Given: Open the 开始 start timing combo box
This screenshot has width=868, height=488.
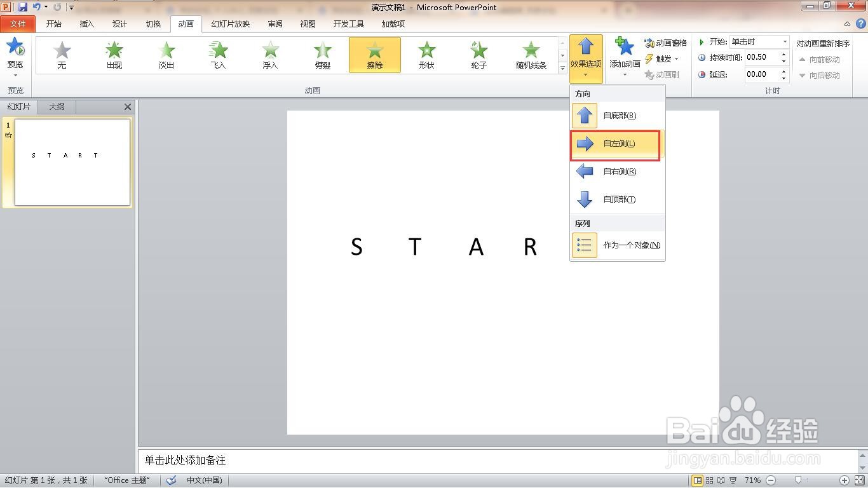Looking at the screenshot, I should 759,42.
